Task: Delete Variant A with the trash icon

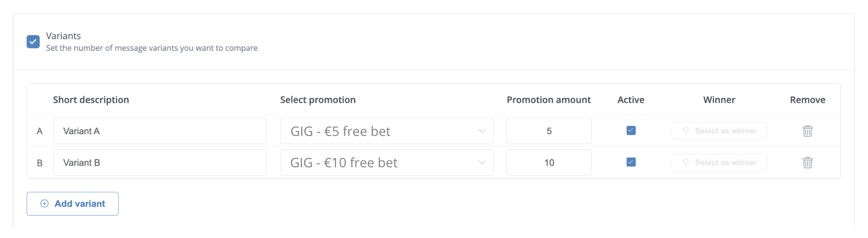Action: pos(807,131)
